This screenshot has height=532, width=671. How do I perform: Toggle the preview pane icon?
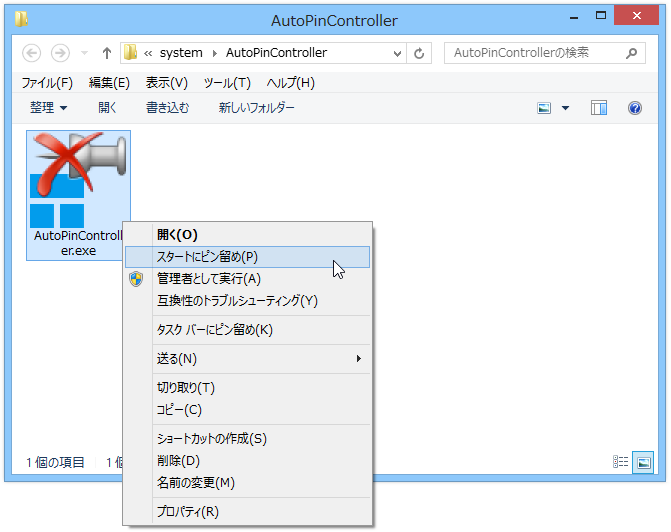coord(599,108)
